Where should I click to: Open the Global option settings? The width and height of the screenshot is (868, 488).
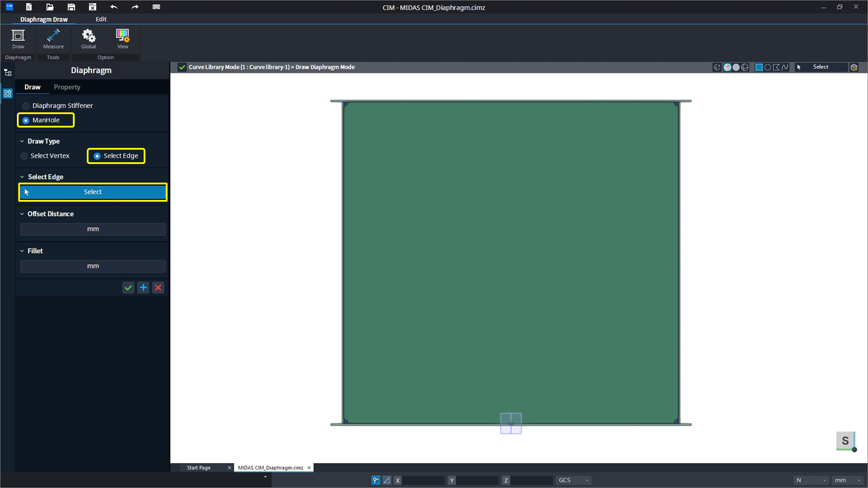pyautogui.click(x=89, y=39)
